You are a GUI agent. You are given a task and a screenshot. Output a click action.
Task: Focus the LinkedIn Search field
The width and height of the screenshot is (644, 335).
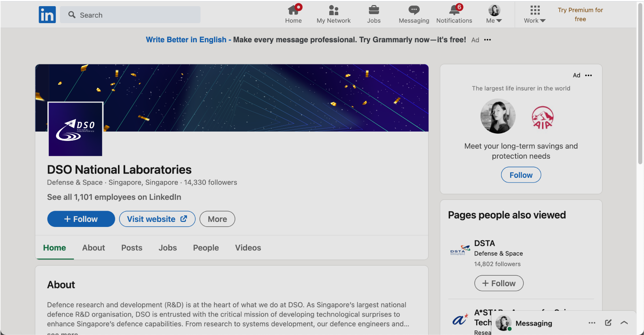pos(130,15)
